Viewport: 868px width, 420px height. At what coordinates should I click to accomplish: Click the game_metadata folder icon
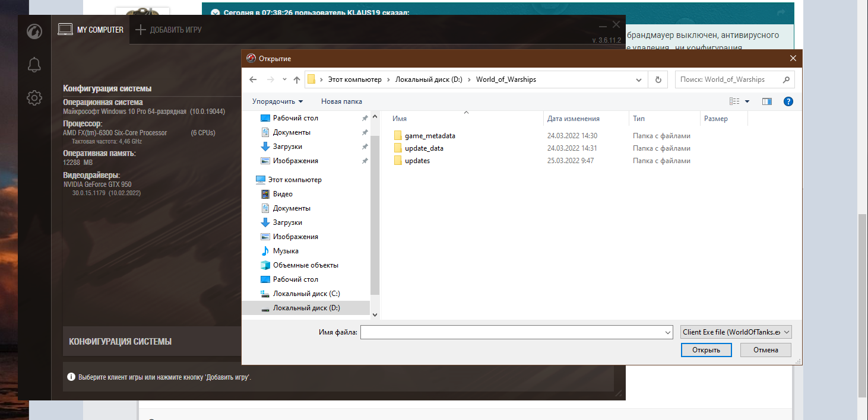coord(398,136)
